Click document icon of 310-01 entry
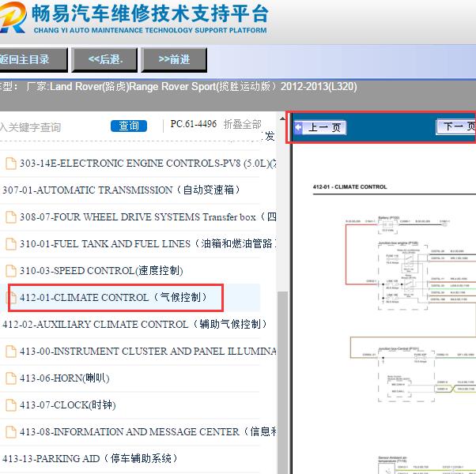Image resolution: width=476 pixels, height=474 pixels. (11, 244)
